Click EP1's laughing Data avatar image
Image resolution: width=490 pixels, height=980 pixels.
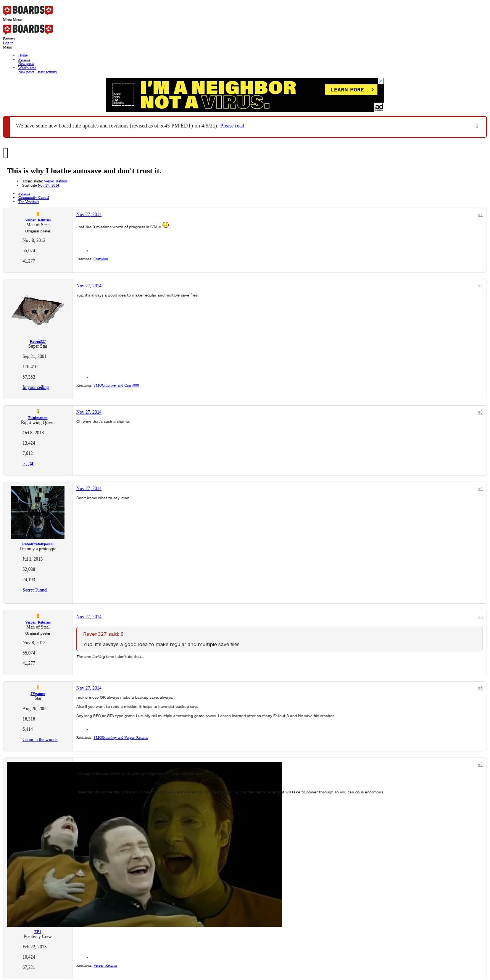(145, 844)
